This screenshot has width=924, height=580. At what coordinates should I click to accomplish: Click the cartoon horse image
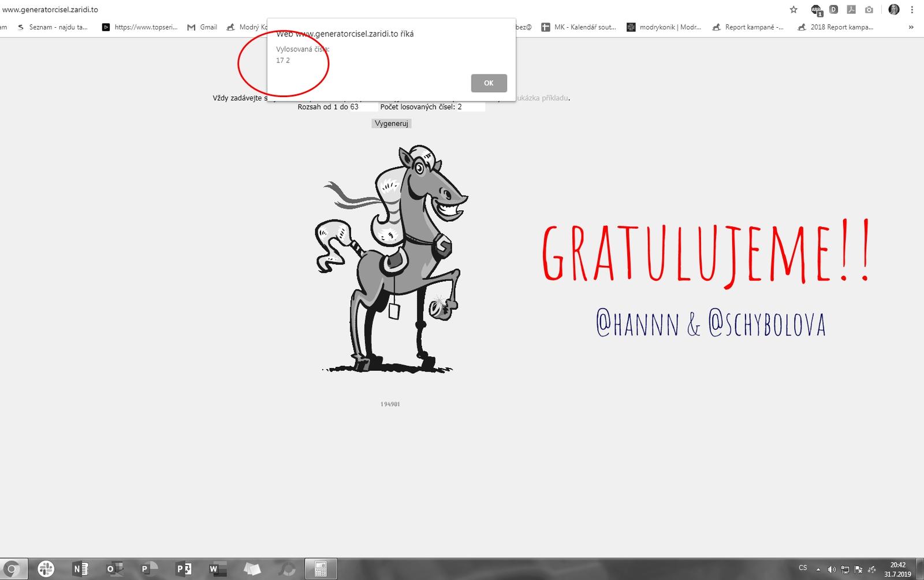coord(392,258)
